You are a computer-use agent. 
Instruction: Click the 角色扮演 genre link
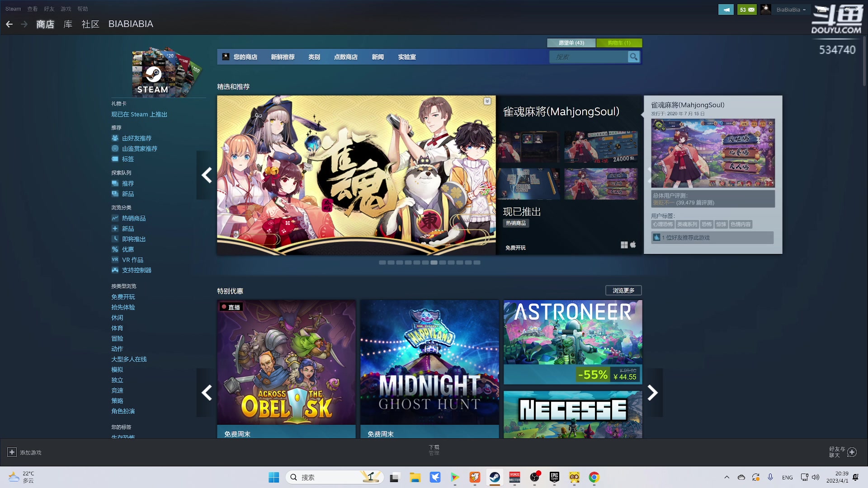click(x=123, y=411)
